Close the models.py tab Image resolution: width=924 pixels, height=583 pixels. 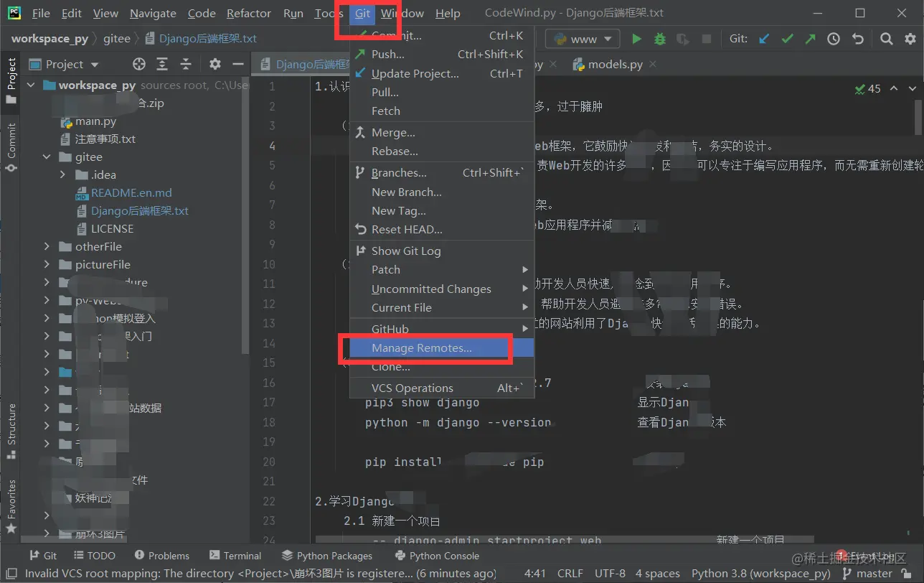click(652, 64)
